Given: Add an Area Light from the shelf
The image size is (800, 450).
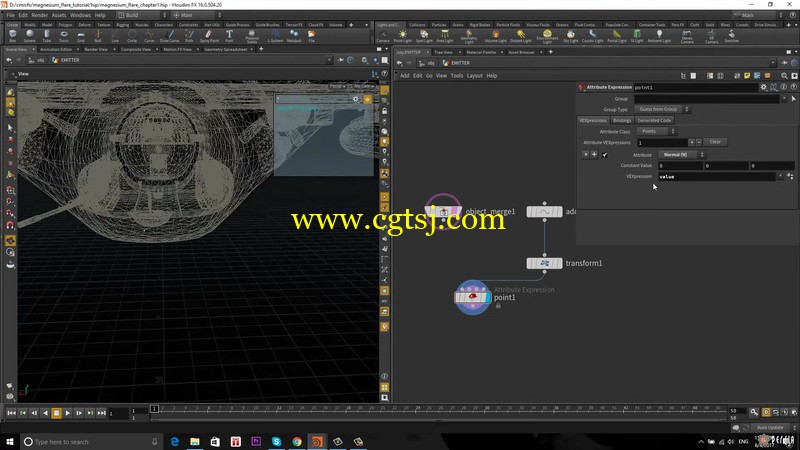Looking at the screenshot, I should (444, 36).
